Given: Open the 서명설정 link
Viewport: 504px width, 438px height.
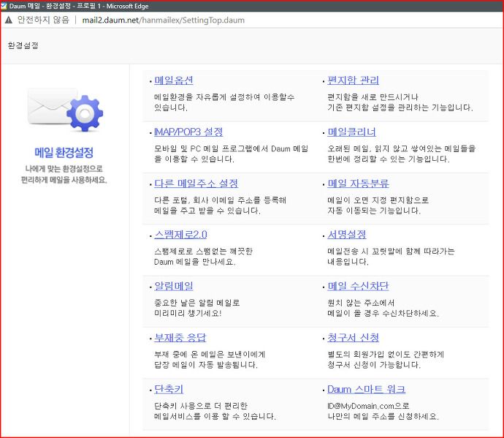Looking at the screenshot, I should coord(347,234).
